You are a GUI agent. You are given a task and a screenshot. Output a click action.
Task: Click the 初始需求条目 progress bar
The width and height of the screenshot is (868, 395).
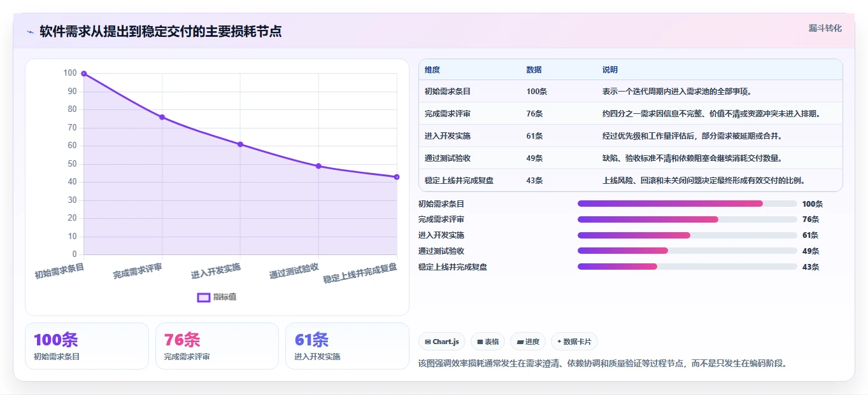[x=687, y=204]
